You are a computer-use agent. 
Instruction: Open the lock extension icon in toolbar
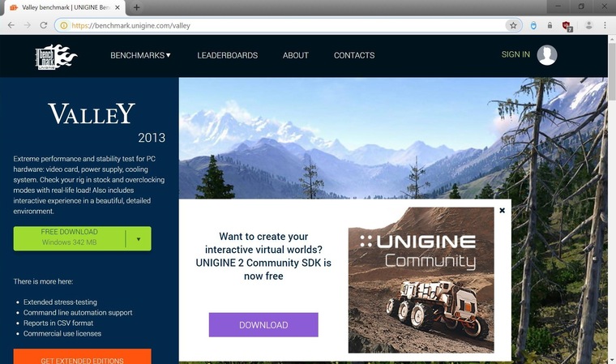point(550,26)
